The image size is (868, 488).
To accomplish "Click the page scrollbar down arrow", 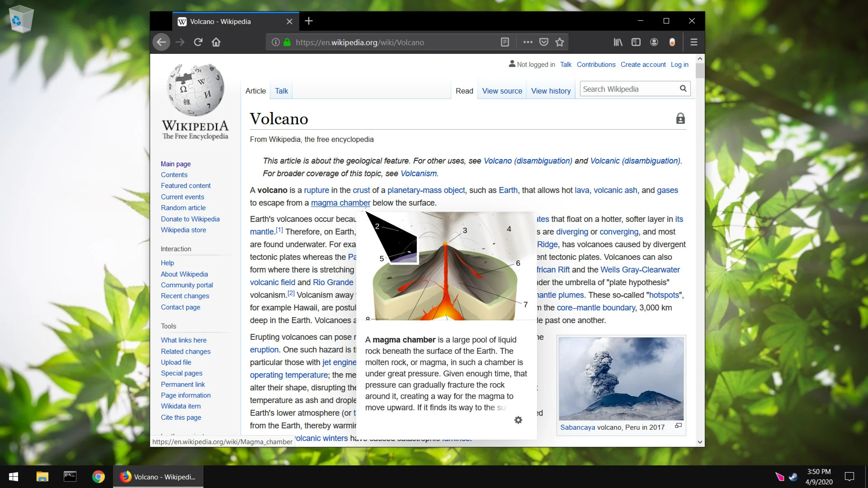I will [700, 442].
